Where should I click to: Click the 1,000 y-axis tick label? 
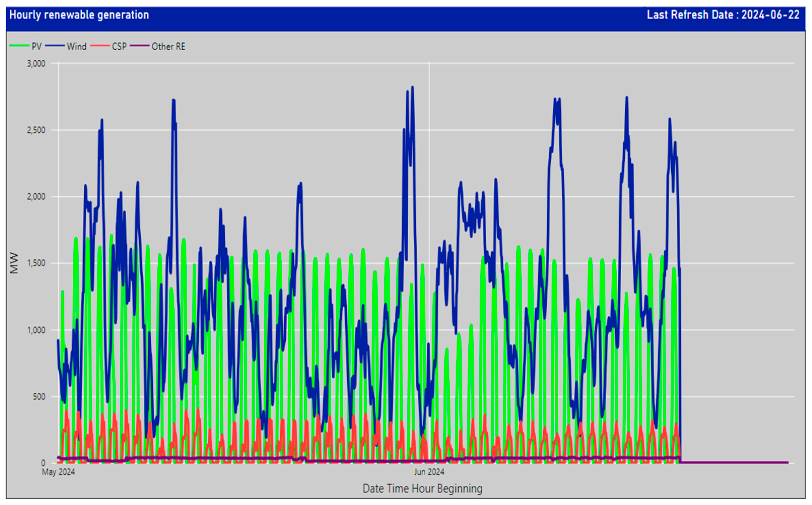(36, 330)
